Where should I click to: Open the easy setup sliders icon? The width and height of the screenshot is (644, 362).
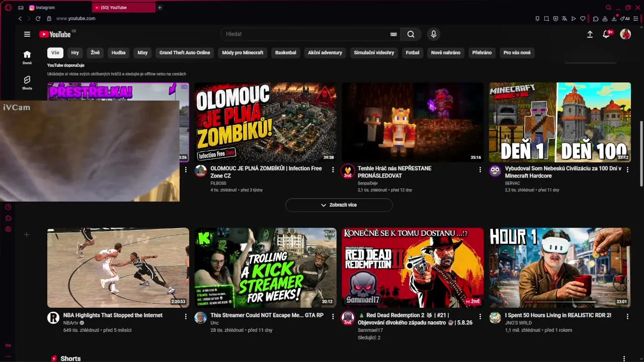click(x=636, y=19)
